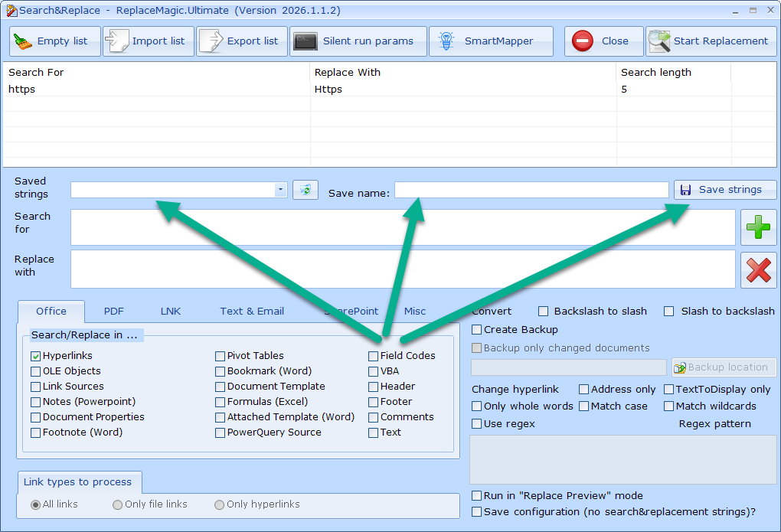Switch to the PDF tab
This screenshot has width=781, height=532.
(x=113, y=312)
